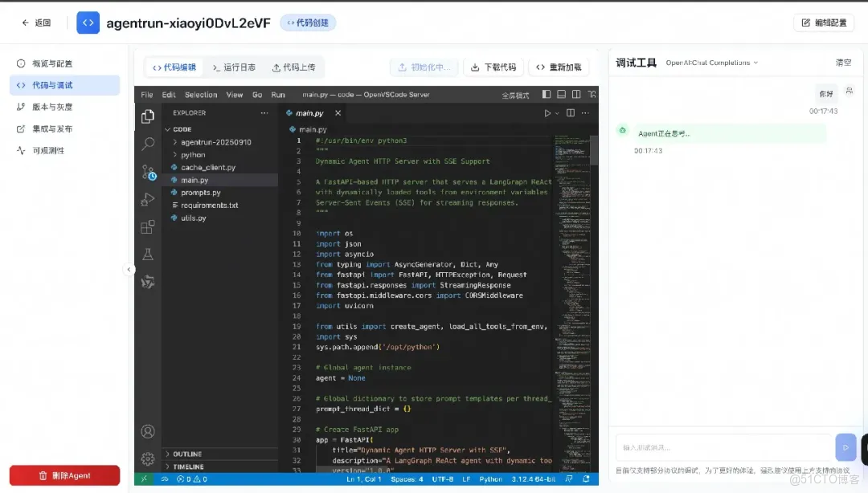Image resolution: width=868 pixels, height=493 pixels.
Task: Click the red 删除Agent button
Action: pyautogui.click(x=64, y=475)
